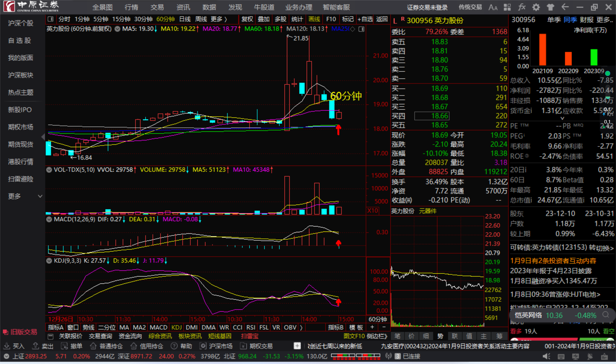Click the 202309 green profit bar
This screenshot has width=616, height=364.
[x=594, y=57]
